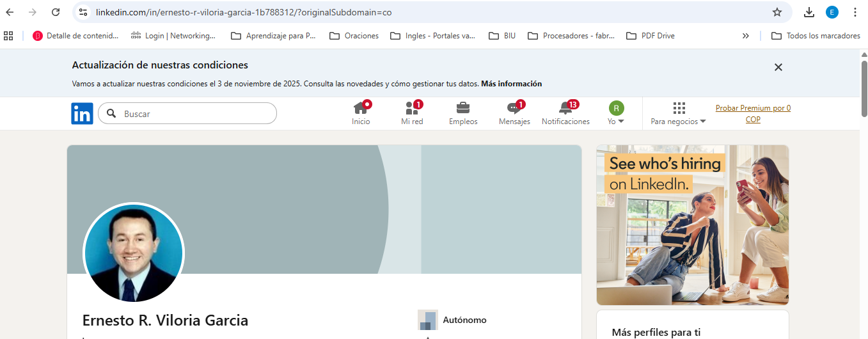
Task: Open the Yo profile dropdown
Action: tap(616, 114)
